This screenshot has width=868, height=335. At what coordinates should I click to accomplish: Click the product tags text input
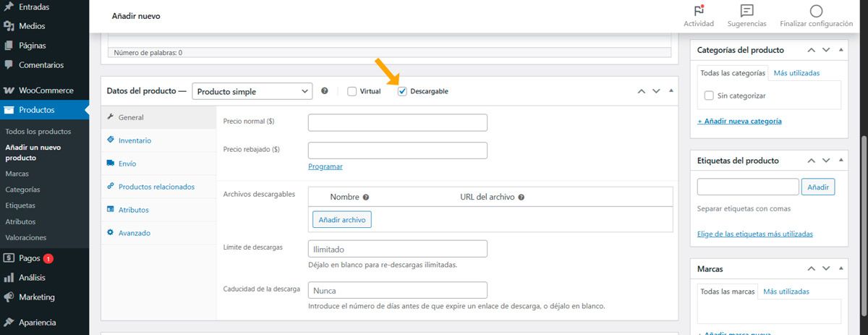pos(748,187)
